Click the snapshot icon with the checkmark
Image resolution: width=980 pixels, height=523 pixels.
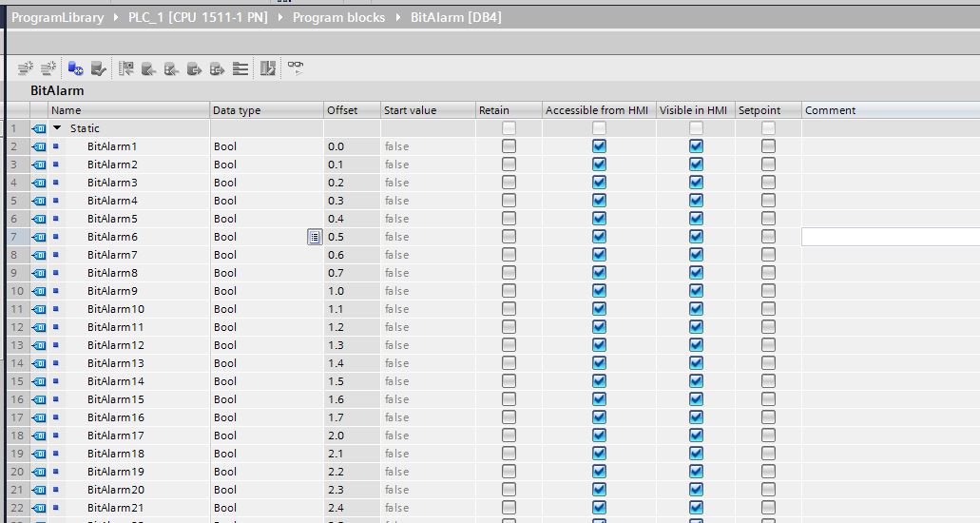click(x=99, y=68)
